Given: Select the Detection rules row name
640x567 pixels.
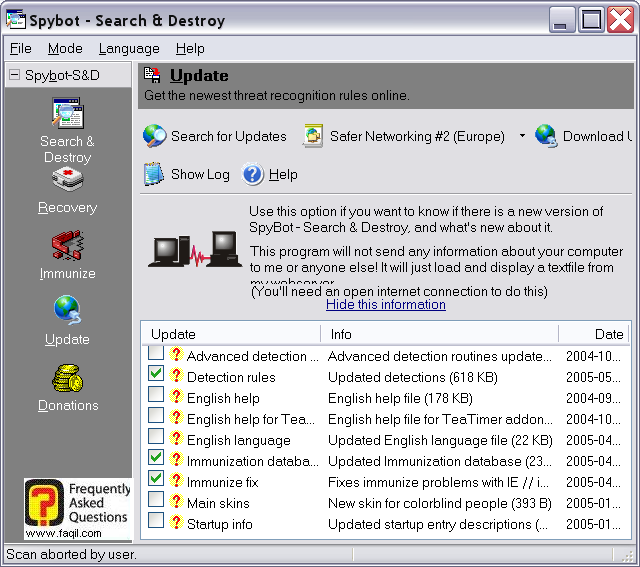Looking at the screenshot, I should 231,377.
